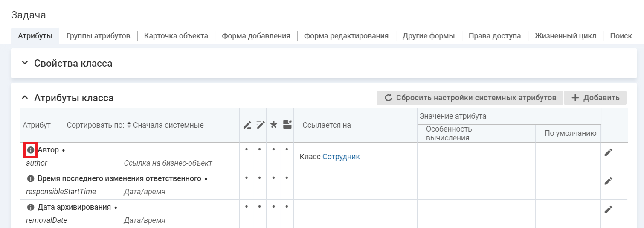Screen dimensions: 644x228
Task: Click the asterisk-bar column header icon
Action: tap(287, 125)
